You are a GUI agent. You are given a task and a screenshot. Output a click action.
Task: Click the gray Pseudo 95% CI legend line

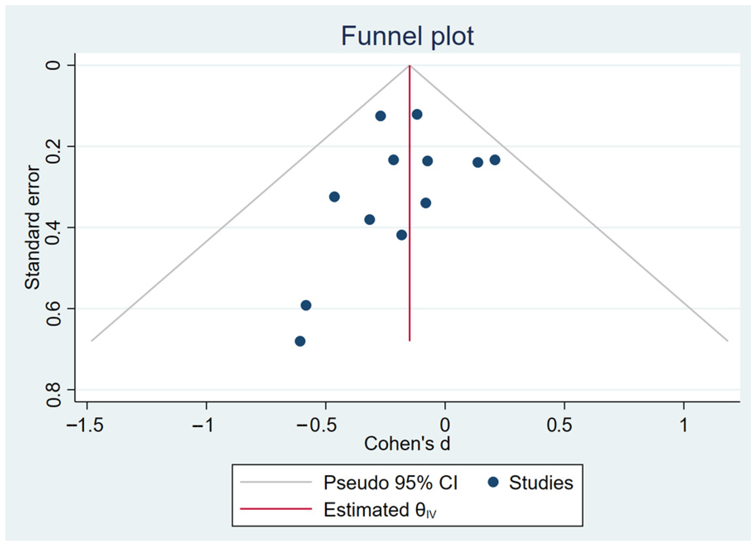[276, 482]
